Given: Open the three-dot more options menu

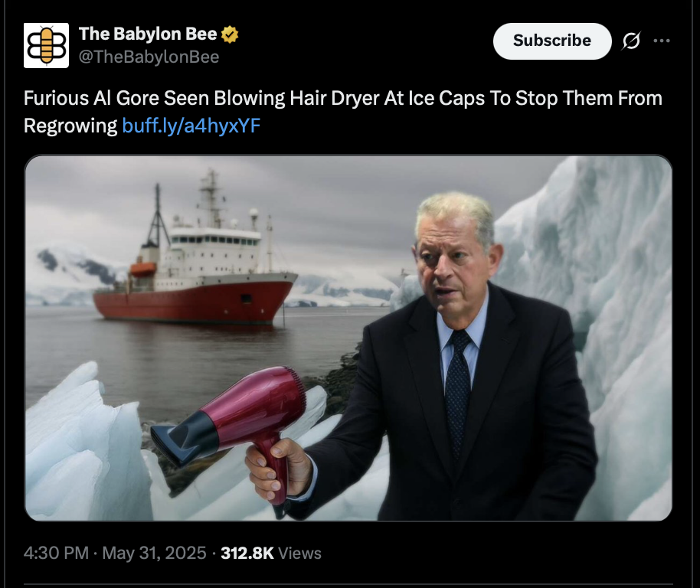Looking at the screenshot, I should point(661,41).
